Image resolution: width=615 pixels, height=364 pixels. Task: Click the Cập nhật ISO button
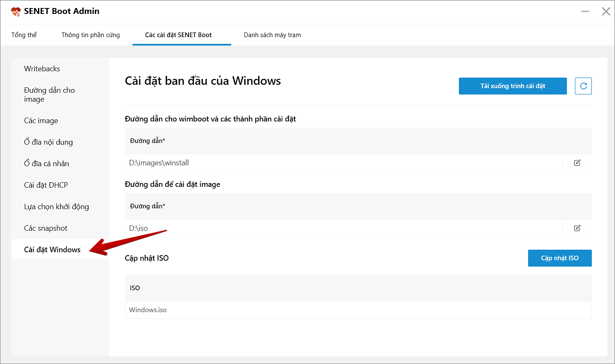(x=560, y=258)
